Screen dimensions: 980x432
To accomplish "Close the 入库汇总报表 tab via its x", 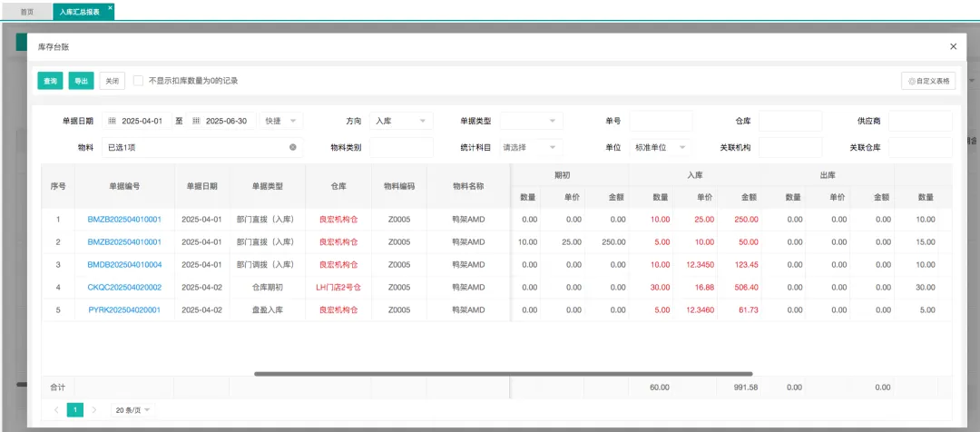I will click(x=111, y=7).
